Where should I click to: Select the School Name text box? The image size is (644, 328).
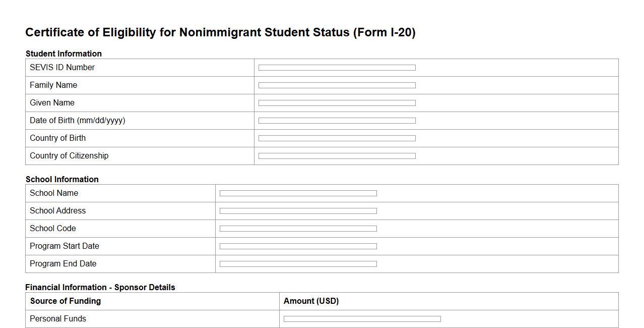coord(298,193)
